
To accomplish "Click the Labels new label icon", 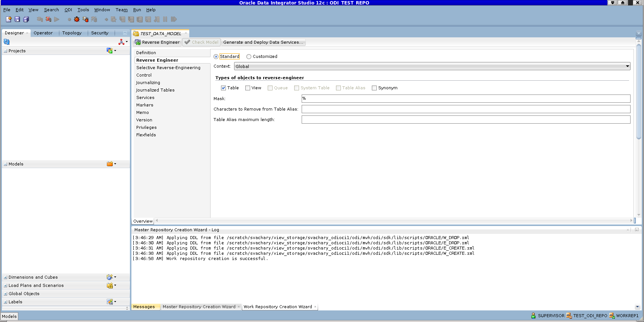I will 110,301.
